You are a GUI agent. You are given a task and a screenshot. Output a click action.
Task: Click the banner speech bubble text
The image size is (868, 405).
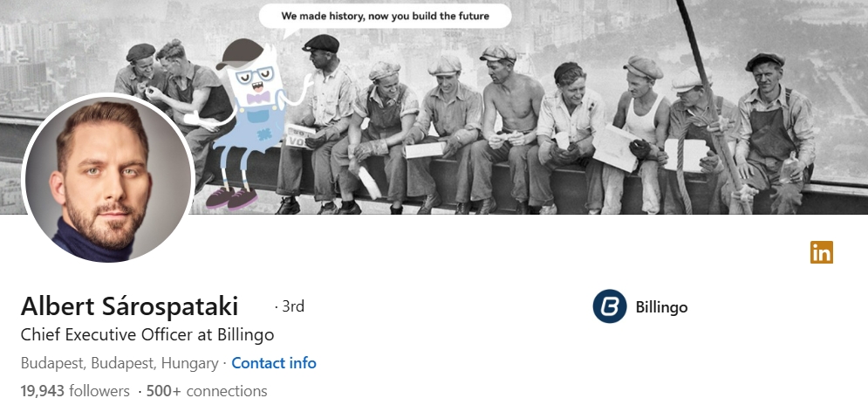click(386, 16)
